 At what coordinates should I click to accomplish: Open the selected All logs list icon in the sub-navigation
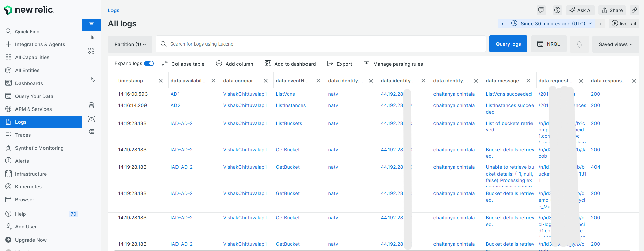coord(91,25)
